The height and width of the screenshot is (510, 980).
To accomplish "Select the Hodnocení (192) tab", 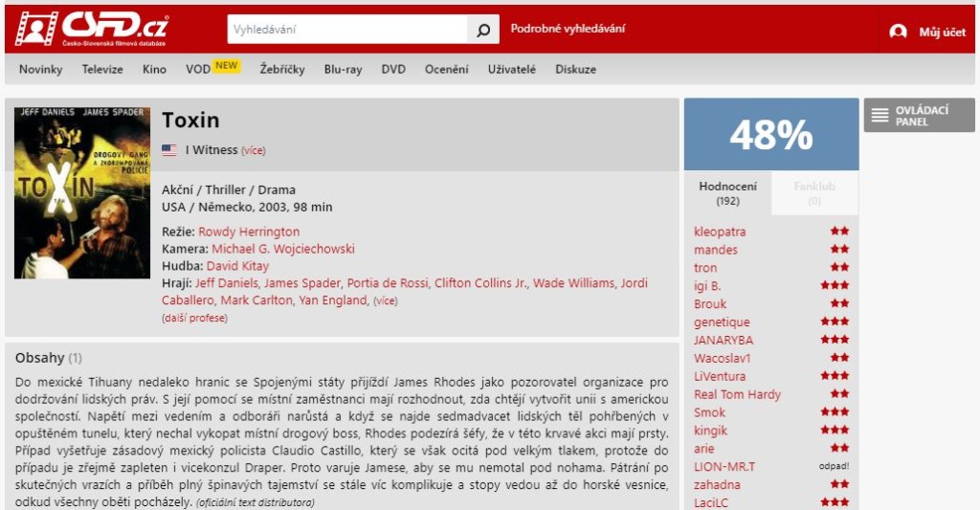I will click(x=727, y=193).
